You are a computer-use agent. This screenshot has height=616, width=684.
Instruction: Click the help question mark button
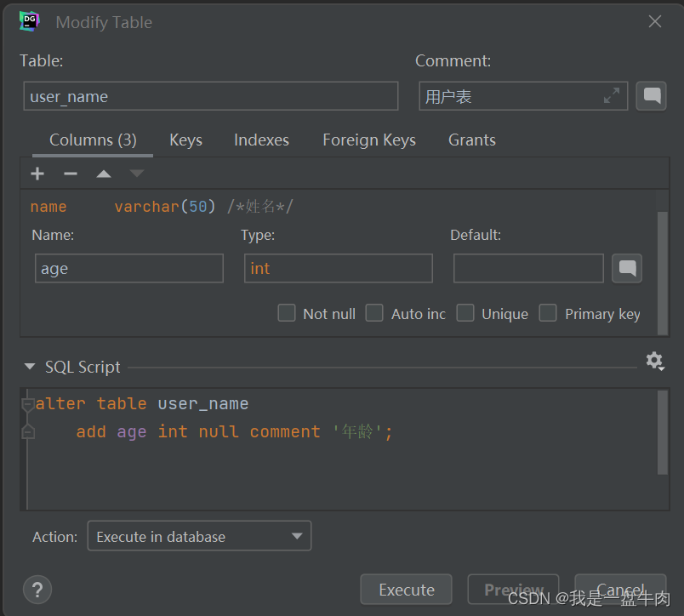pos(37,590)
